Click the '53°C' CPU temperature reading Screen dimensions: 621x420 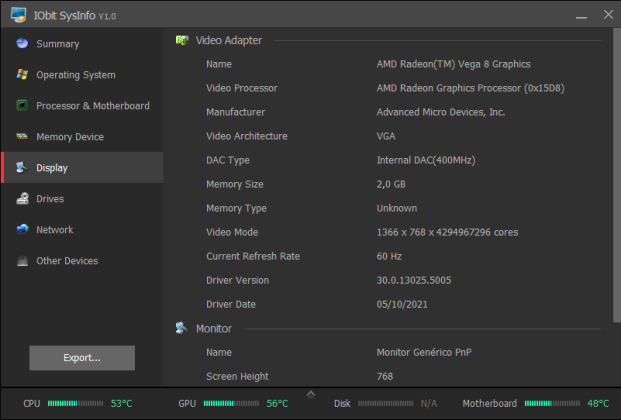pyautogui.click(x=121, y=403)
